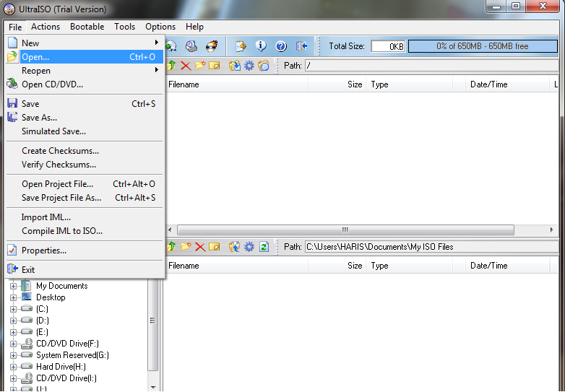The image size is (565, 392).
Task: Click the 0% of 650MB capacity bar
Action: point(483,46)
